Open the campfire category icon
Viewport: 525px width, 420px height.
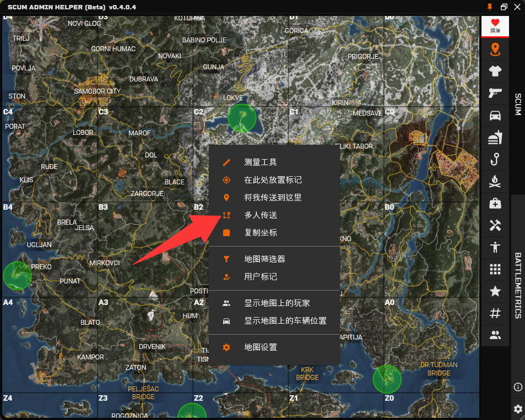click(495, 182)
